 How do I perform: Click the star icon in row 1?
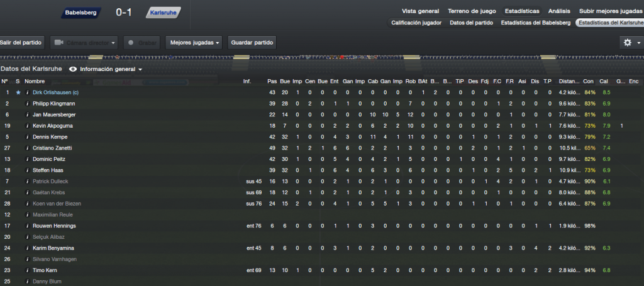tap(18, 93)
